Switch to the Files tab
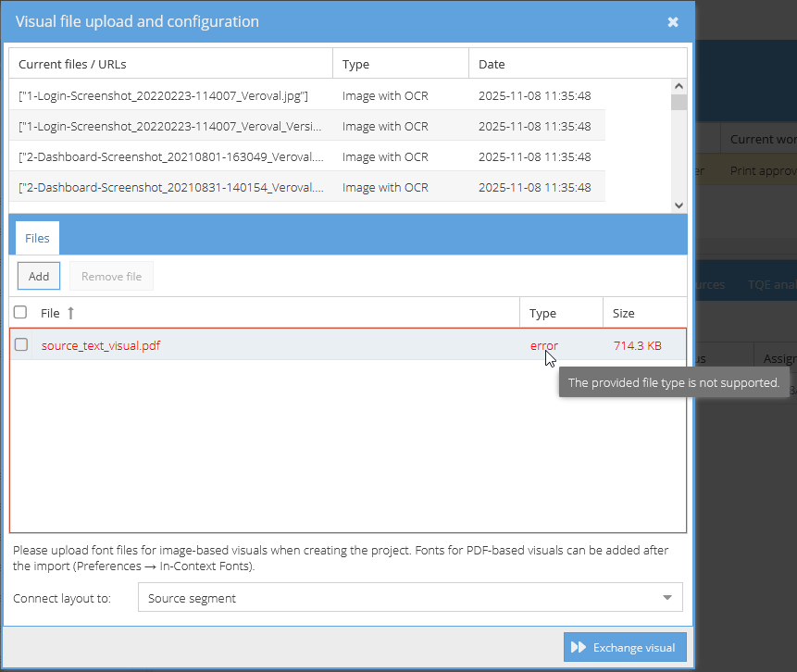Viewport: 797px width, 672px height. 37,239
